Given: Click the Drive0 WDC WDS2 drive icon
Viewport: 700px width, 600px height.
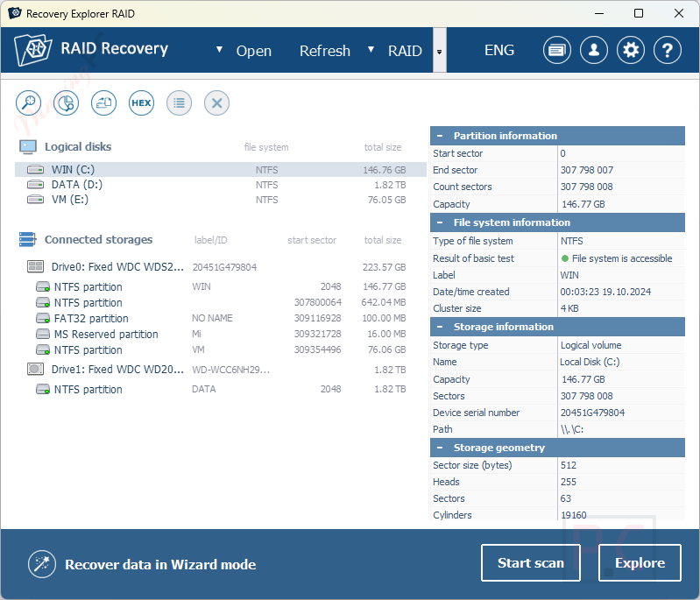Looking at the screenshot, I should coord(35,266).
